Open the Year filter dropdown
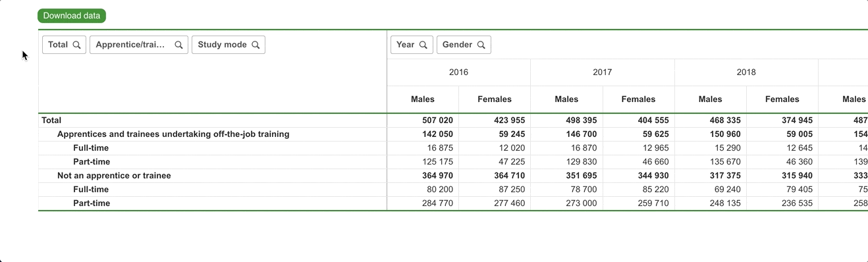 coord(412,45)
